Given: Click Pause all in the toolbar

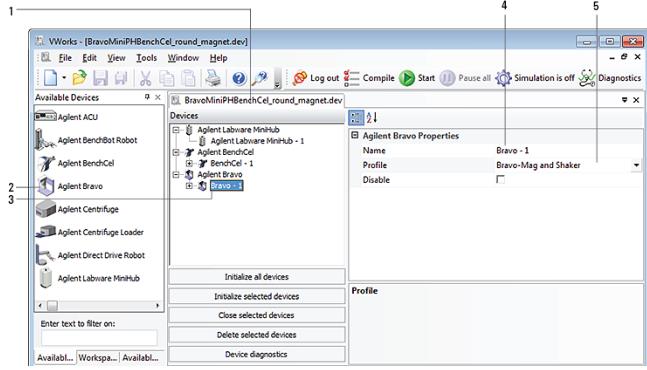Looking at the screenshot, I should point(465,78).
